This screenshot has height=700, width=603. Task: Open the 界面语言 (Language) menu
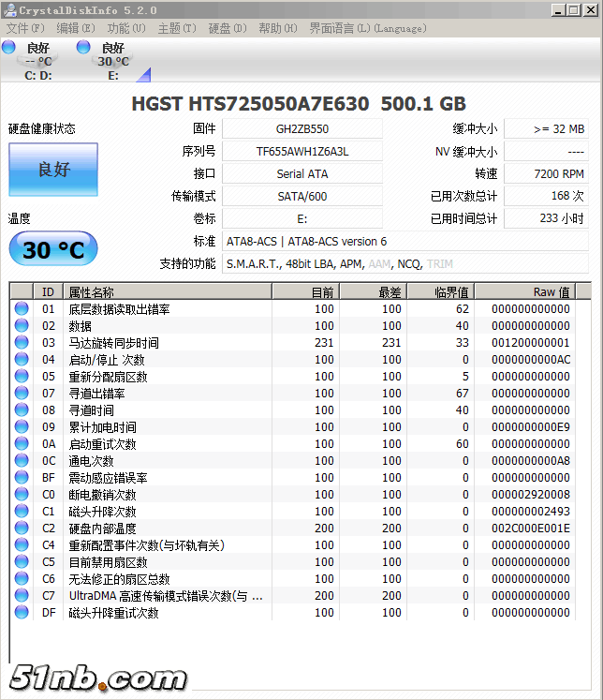367,28
